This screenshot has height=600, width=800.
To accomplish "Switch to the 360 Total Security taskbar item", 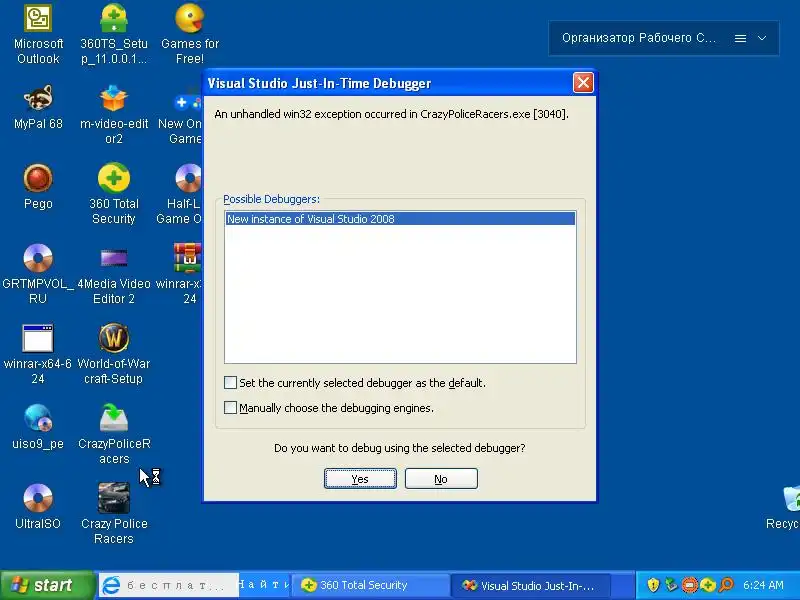I will point(370,585).
